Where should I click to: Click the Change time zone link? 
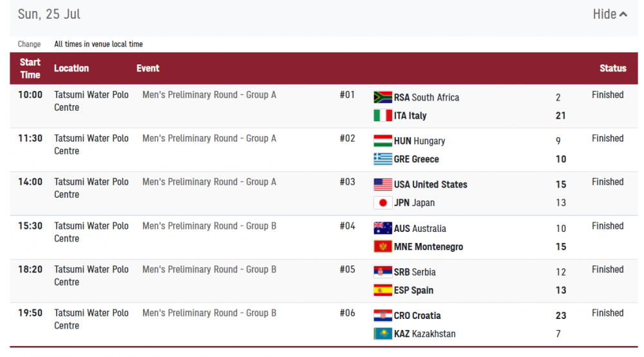pyautogui.click(x=29, y=44)
